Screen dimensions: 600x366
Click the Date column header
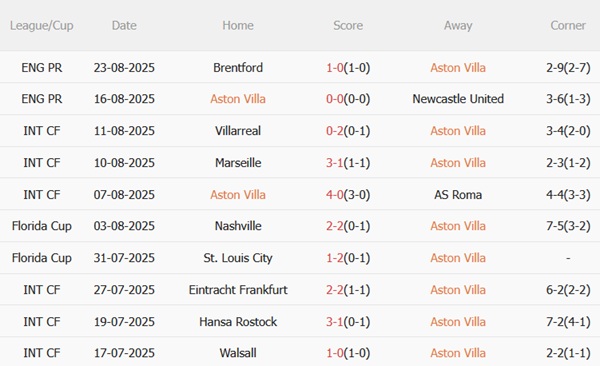(124, 26)
